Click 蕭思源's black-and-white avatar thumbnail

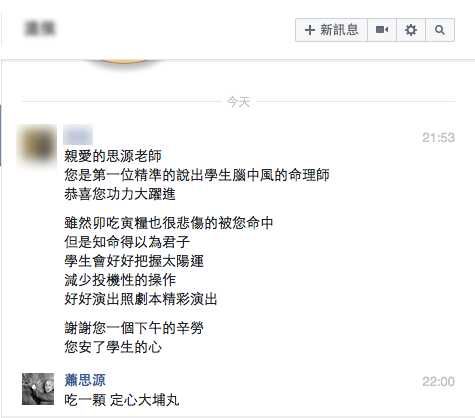pos(38,389)
